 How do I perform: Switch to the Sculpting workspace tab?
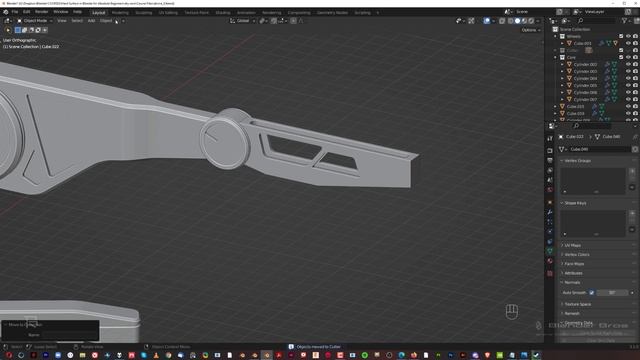click(143, 13)
